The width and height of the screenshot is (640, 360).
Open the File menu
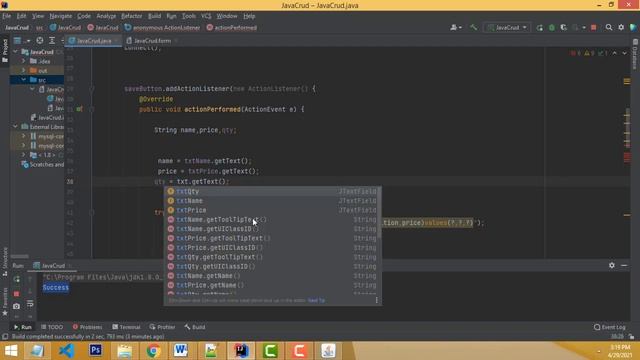7,16
